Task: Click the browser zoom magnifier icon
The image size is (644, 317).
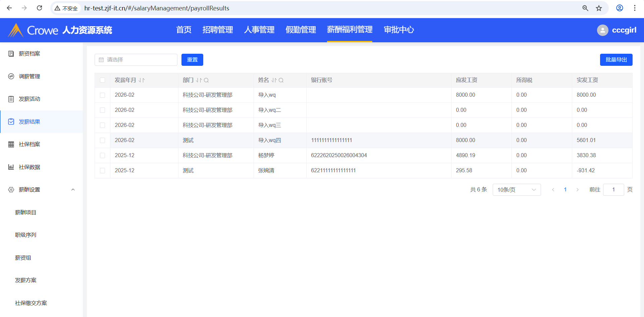Action: coord(585,8)
